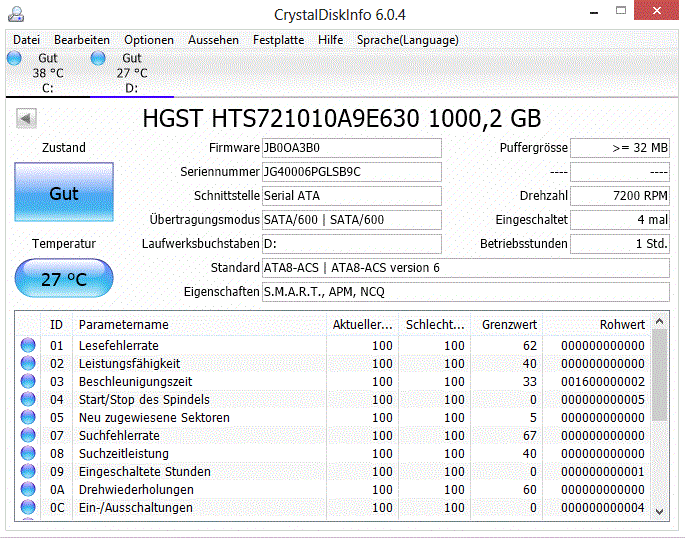The height and width of the screenshot is (538, 685).
Task: Click the Rohwert column header
Action: point(597,324)
